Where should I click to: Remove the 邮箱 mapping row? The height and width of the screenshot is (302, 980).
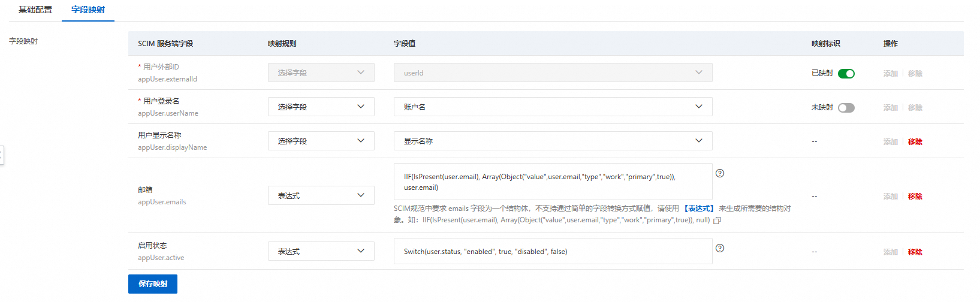[x=915, y=197]
